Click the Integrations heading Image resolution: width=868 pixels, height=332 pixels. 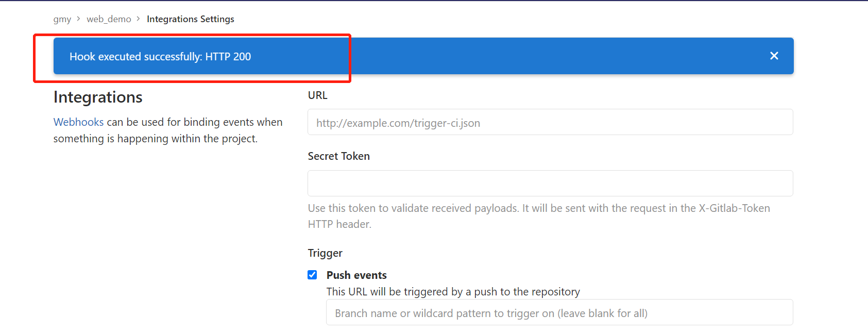(98, 97)
